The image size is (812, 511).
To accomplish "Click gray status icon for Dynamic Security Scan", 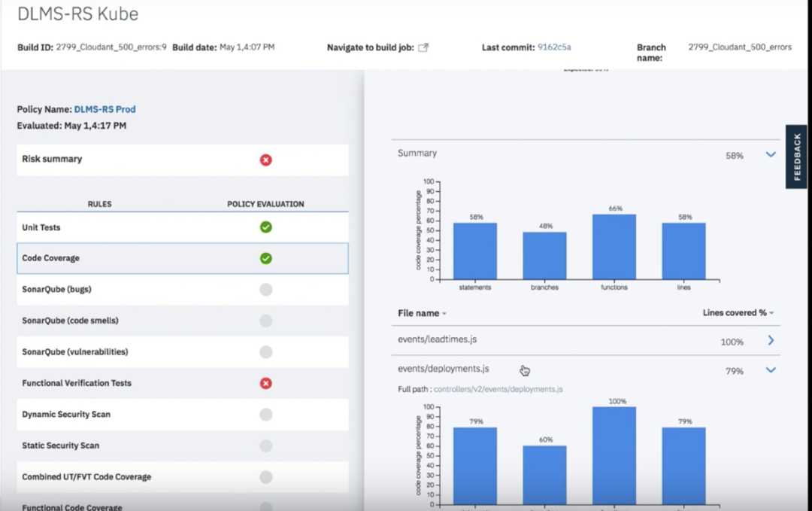I will (265, 415).
